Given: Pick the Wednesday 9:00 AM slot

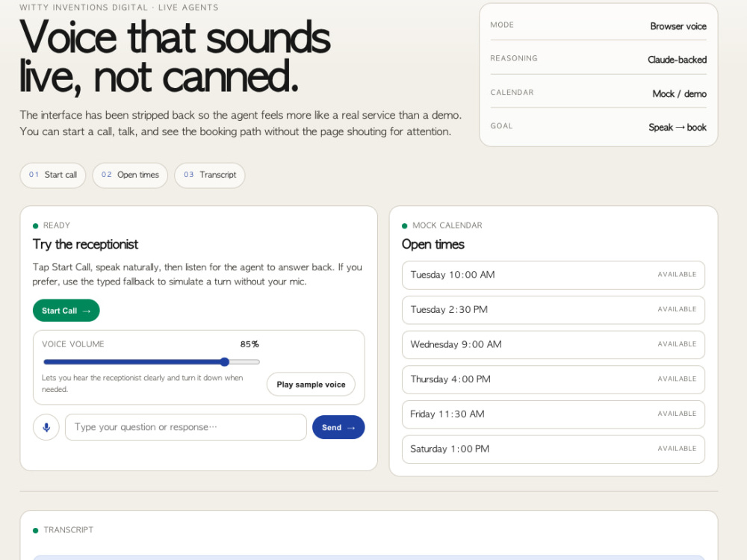Looking at the screenshot, I should point(553,344).
